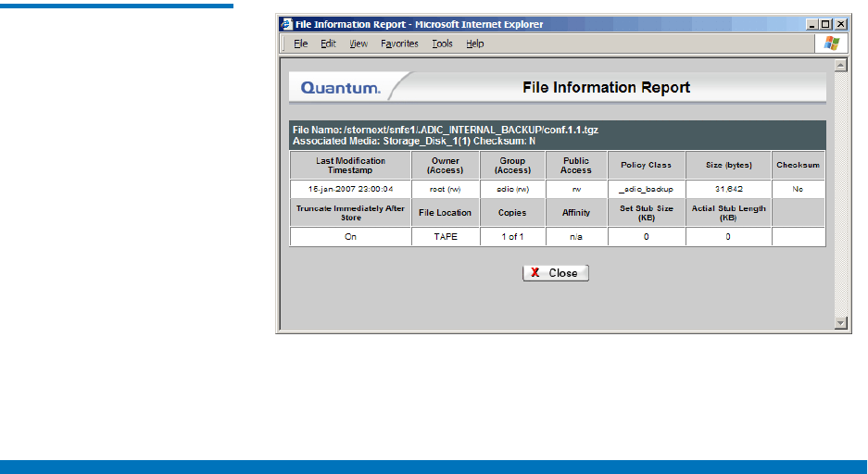Click the scrollbar up arrow
868x474 pixels.
click(841, 66)
